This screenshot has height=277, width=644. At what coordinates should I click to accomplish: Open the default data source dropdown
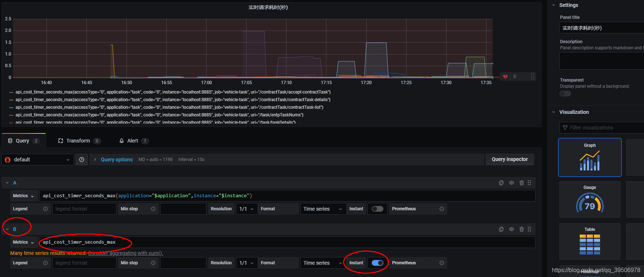click(38, 160)
